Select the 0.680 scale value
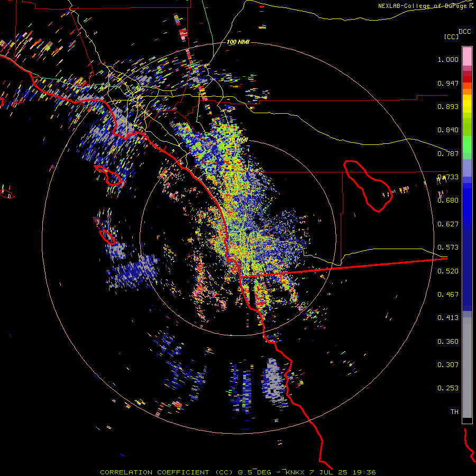This screenshot has height=476, width=476. tap(448, 200)
